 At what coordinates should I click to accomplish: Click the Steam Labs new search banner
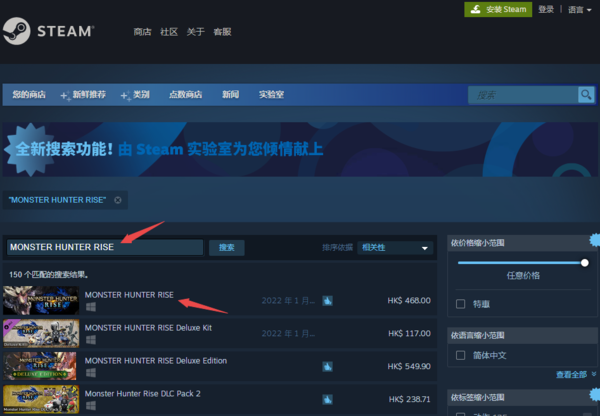(x=300, y=149)
